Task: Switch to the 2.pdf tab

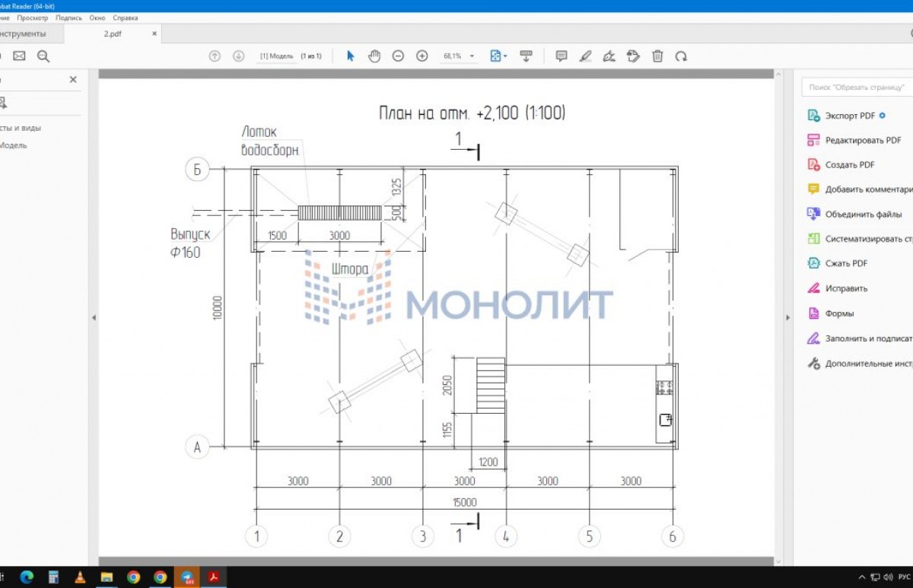Action: pos(113,34)
